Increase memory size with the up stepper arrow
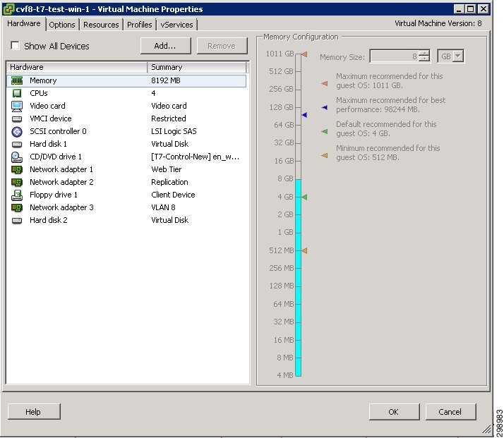Image resolution: width=504 pixels, height=438 pixels. pos(425,54)
